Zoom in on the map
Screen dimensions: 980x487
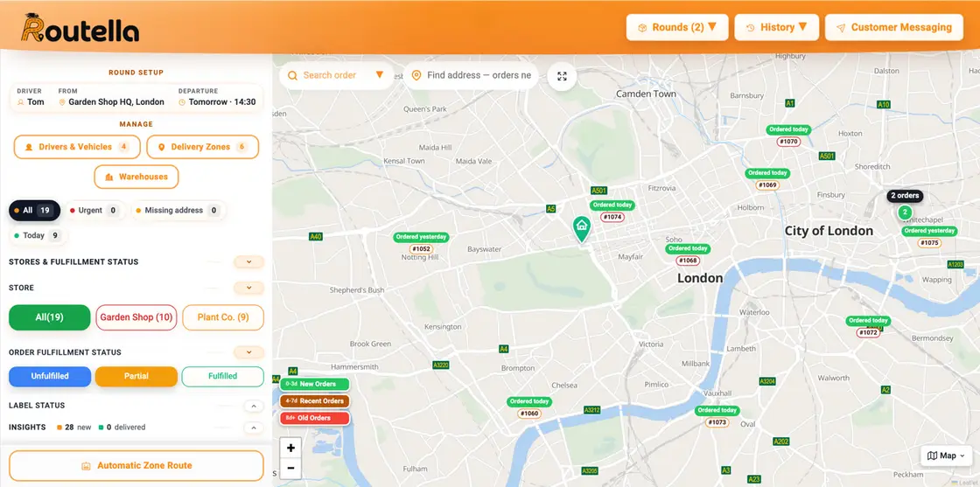[290, 448]
